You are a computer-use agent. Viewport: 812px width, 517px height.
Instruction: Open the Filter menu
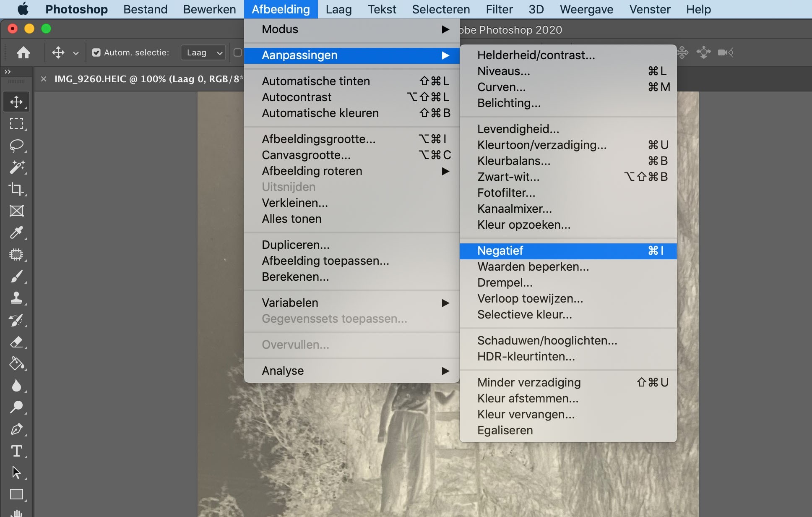(x=499, y=9)
